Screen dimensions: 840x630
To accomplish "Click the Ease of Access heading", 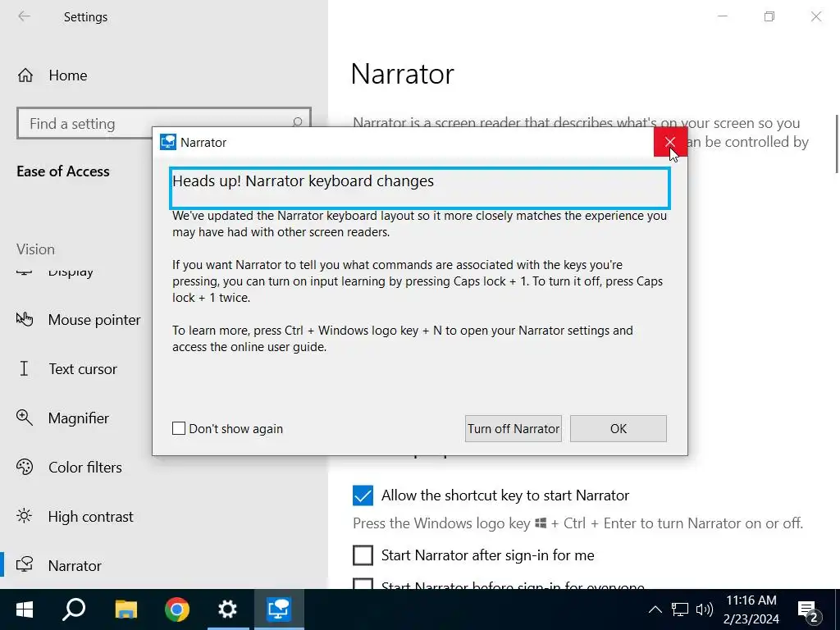I will [x=63, y=171].
